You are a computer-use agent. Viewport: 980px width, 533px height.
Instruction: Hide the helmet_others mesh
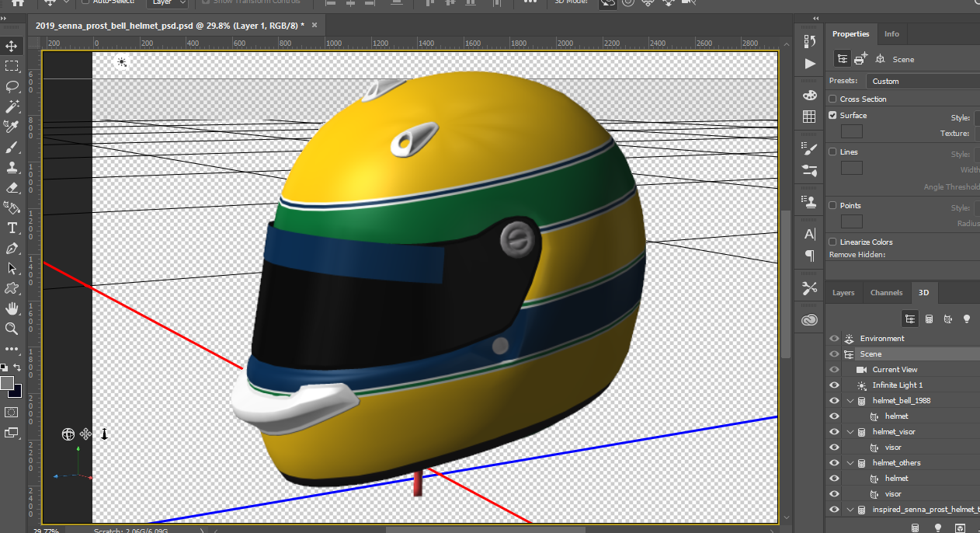pyautogui.click(x=834, y=463)
